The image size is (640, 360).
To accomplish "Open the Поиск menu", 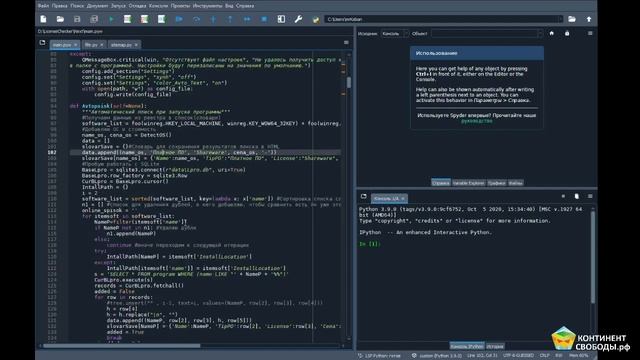I will (77, 6).
